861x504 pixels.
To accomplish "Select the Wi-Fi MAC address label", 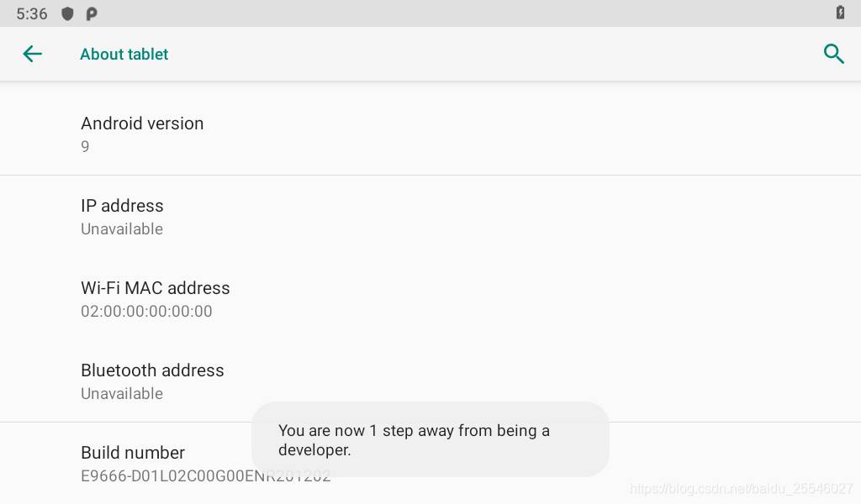I will (x=156, y=288).
